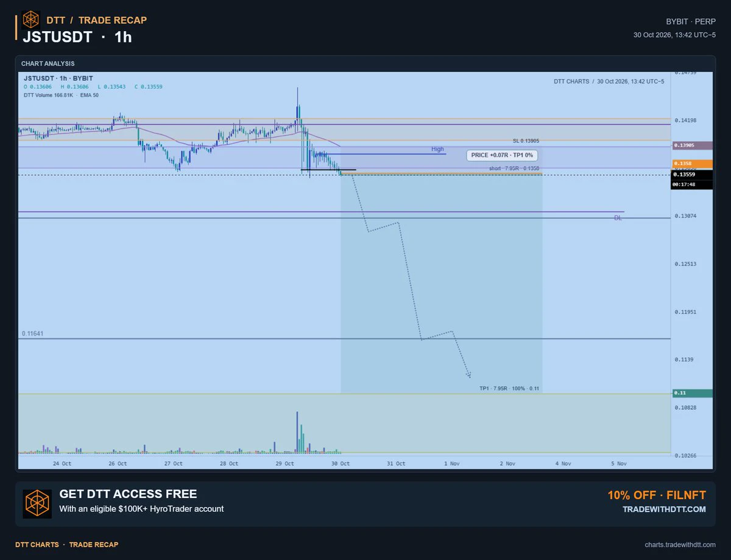Click the "24 Oct" date on the time axis

point(62,463)
